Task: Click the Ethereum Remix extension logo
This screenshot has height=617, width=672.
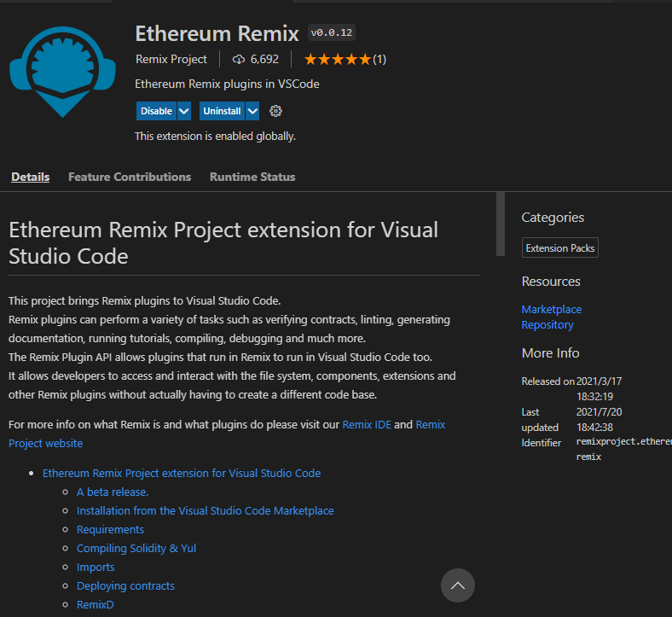Action: click(62, 72)
